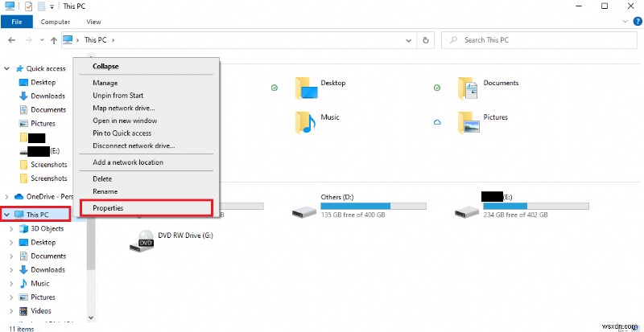
Task: Open Desktop under Quick access
Action: (43, 83)
